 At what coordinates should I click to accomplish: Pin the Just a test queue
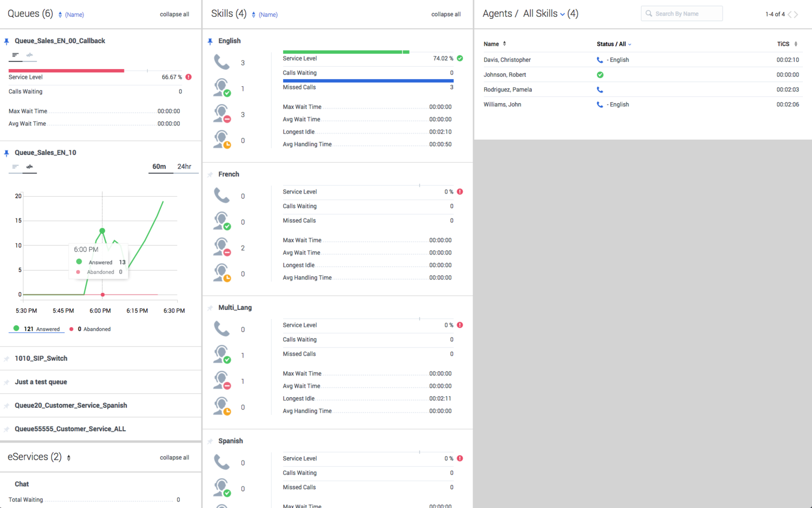click(x=7, y=382)
